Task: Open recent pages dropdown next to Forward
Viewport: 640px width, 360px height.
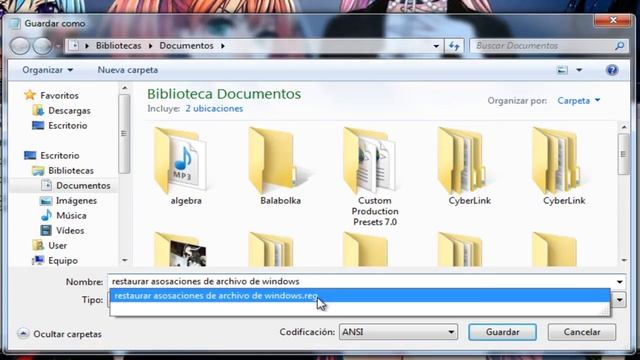Action: (x=58, y=46)
